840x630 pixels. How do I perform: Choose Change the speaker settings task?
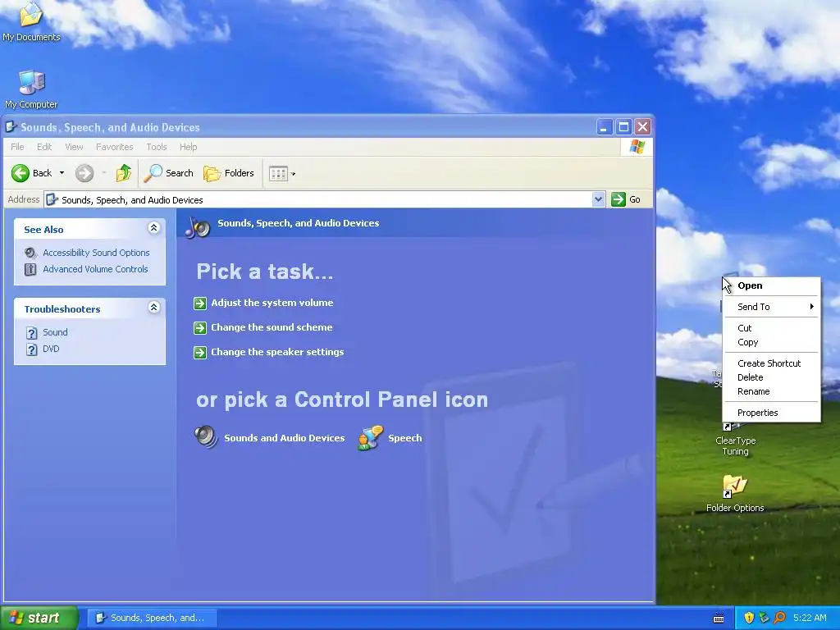click(277, 352)
